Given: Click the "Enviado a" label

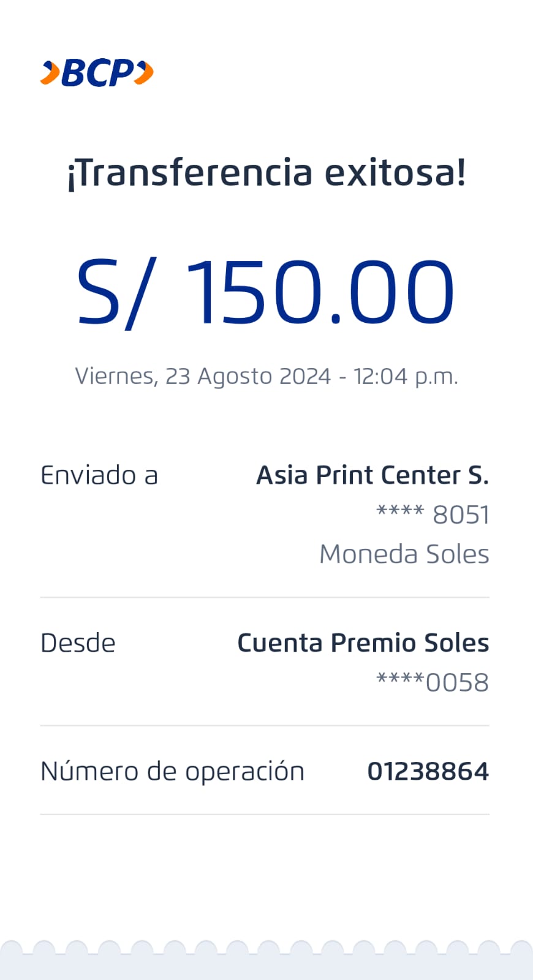Looking at the screenshot, I should (99, 475).
